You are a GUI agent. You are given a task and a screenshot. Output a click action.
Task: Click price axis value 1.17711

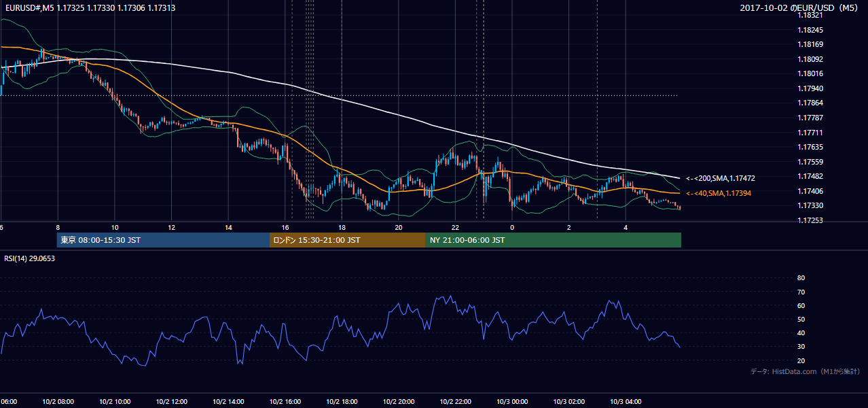(811, 133)
